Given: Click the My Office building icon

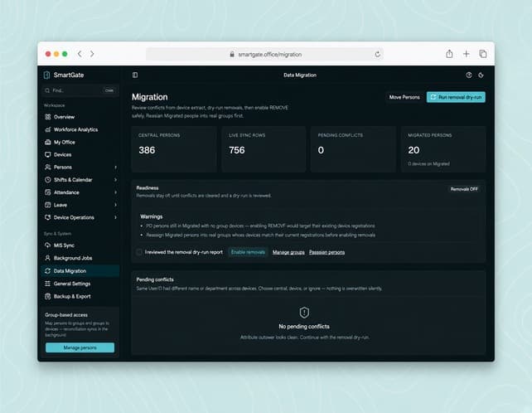Looking at the screenshot, I should click(48, 142).
